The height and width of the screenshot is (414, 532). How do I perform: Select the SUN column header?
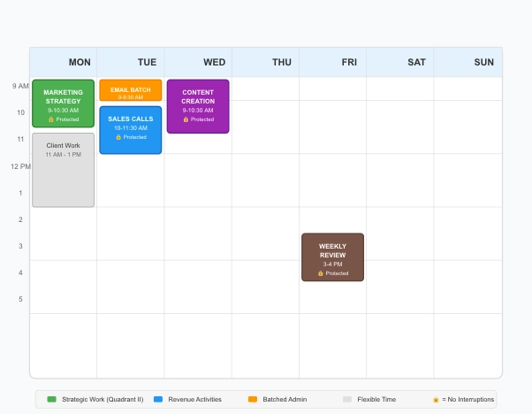[483, 62]
